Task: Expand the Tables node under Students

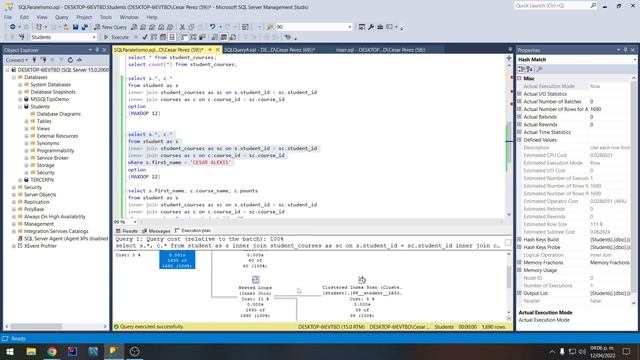Action: click(x=27, y=121)
